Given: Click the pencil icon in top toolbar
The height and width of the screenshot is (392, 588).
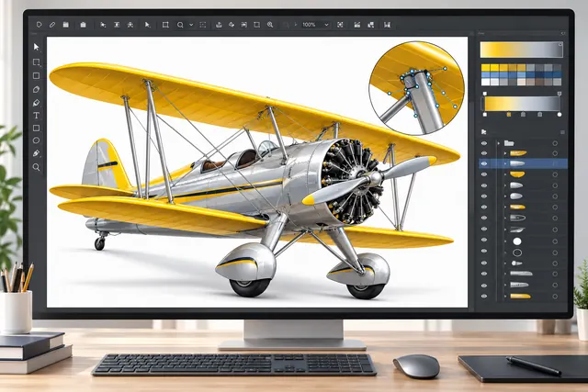Looking at the screenshot, I should click(x=52, y=25).
